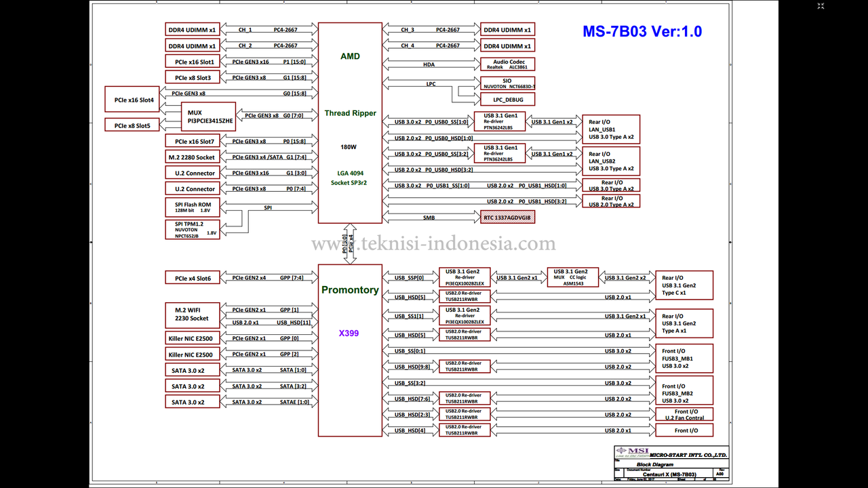Click the 'Centauri X (MS-7B03)' document name
Viewport: 868px width, 488px height.
(x=670, y=474)
